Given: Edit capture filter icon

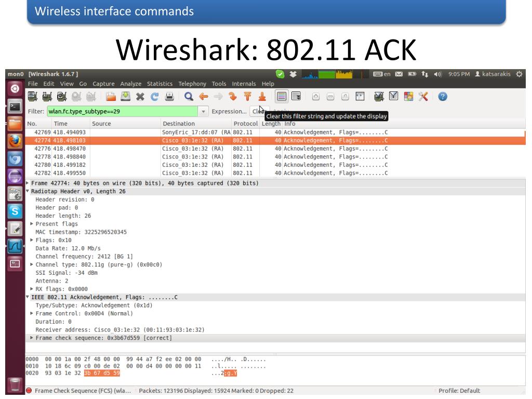Looking at the screenshot, I should tap(379, 97).
